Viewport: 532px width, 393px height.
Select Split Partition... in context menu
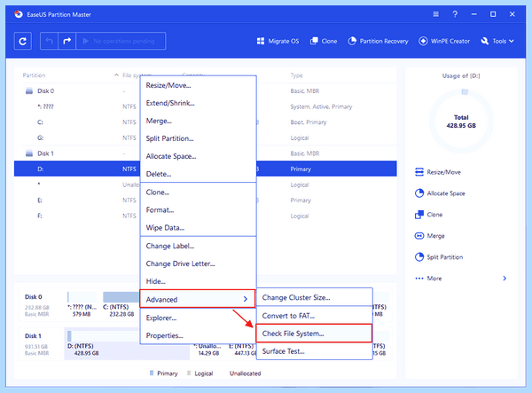[x=198, y=138]
